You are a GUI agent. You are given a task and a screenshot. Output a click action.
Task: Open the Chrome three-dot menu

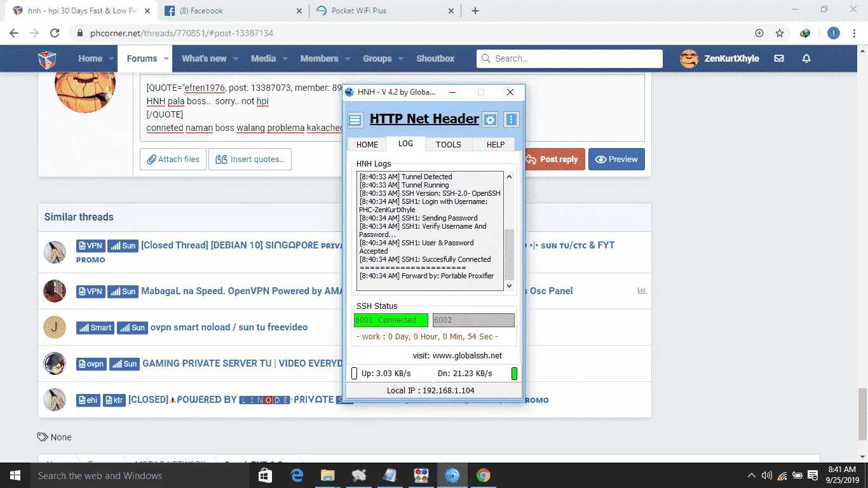(853, 33)
